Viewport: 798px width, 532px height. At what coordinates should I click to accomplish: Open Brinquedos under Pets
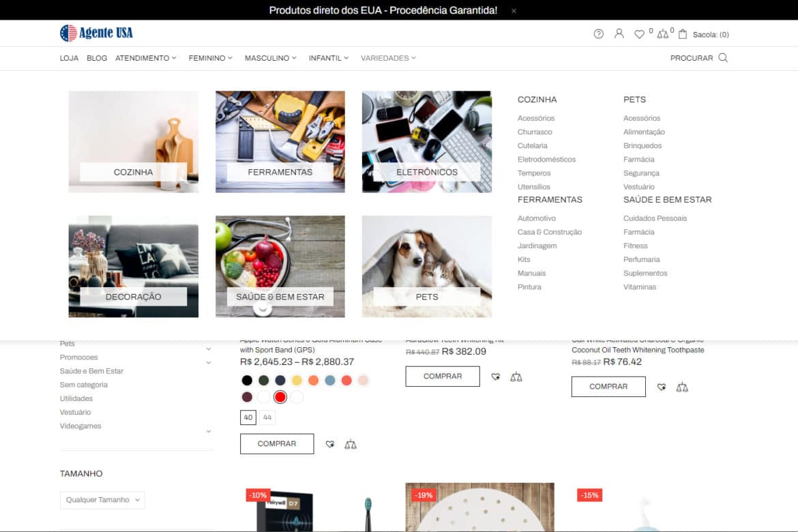point(642,145)
